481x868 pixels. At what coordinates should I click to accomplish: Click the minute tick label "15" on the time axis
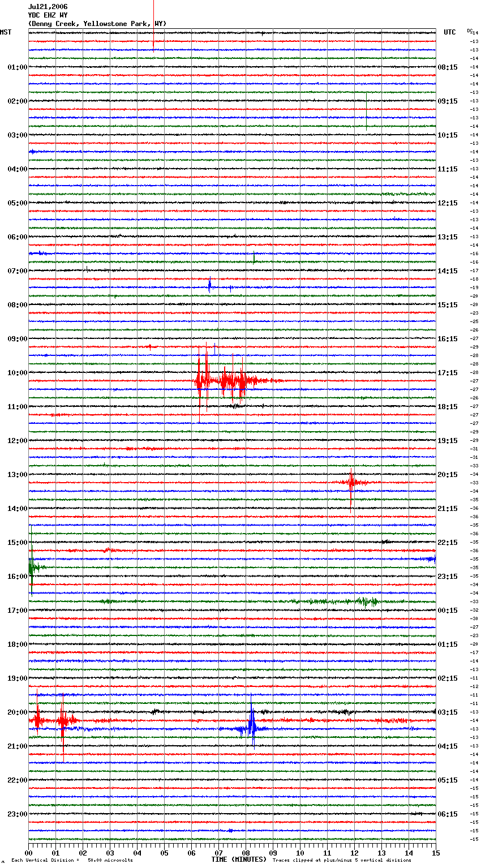436,853
